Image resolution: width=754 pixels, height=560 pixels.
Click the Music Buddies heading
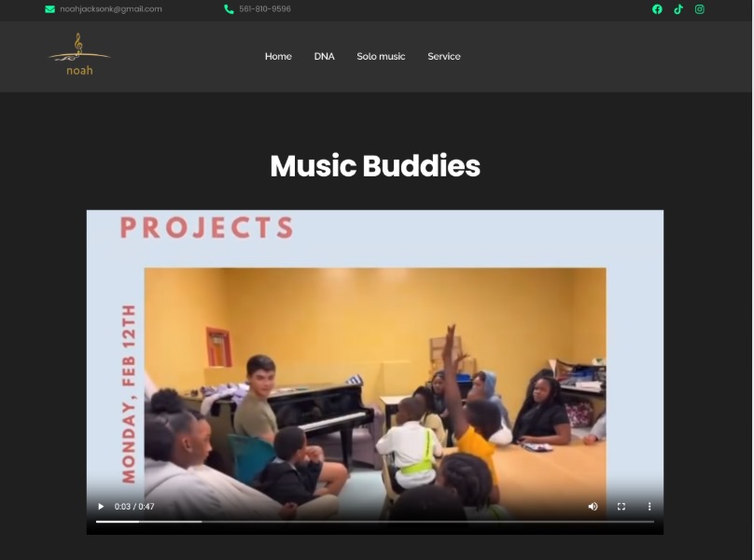(375, 165)
